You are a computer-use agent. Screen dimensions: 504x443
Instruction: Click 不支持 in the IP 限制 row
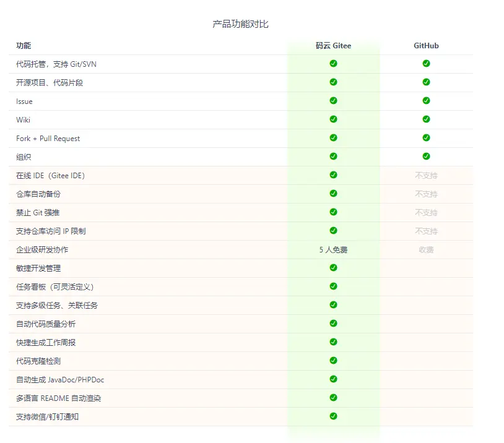[426, 231]
